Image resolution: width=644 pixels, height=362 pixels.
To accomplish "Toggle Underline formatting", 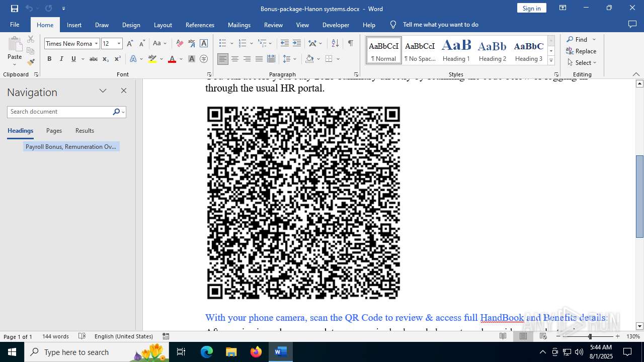I will coord(73,59).
